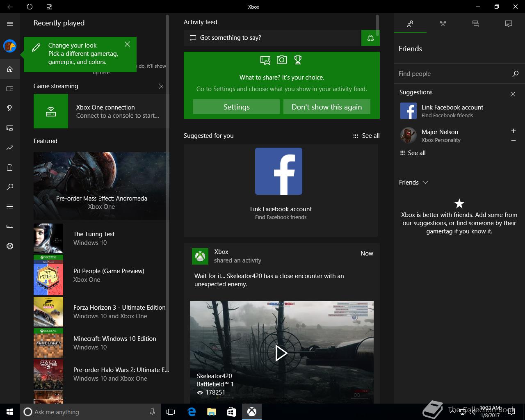Open the Settings gear in sidebar
525x420 pixels.
pos(10,246)
